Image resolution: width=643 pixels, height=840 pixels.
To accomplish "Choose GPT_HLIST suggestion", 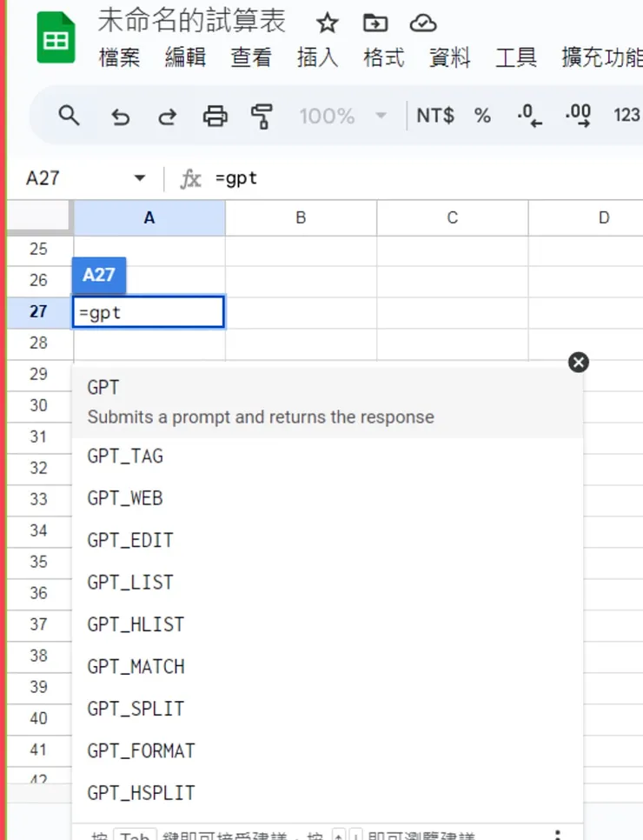I will pos(327,624).
